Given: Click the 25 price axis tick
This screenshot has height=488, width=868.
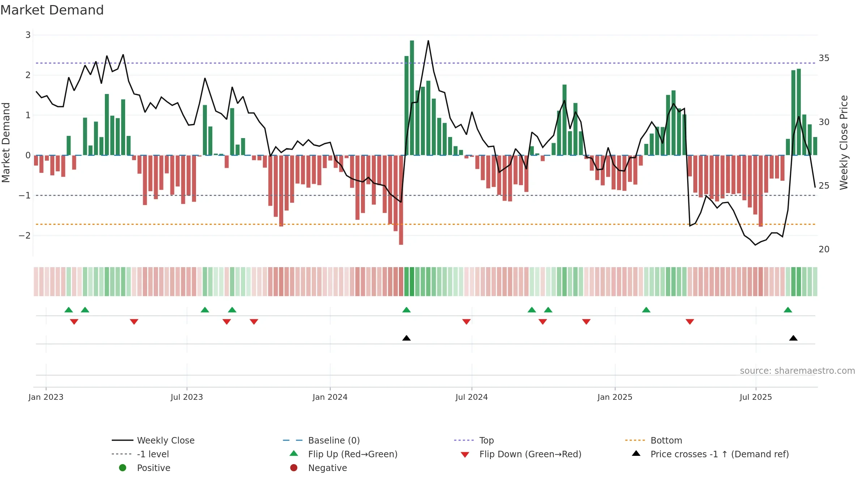Looking at the screenshot, I should (x=824, y=186).
